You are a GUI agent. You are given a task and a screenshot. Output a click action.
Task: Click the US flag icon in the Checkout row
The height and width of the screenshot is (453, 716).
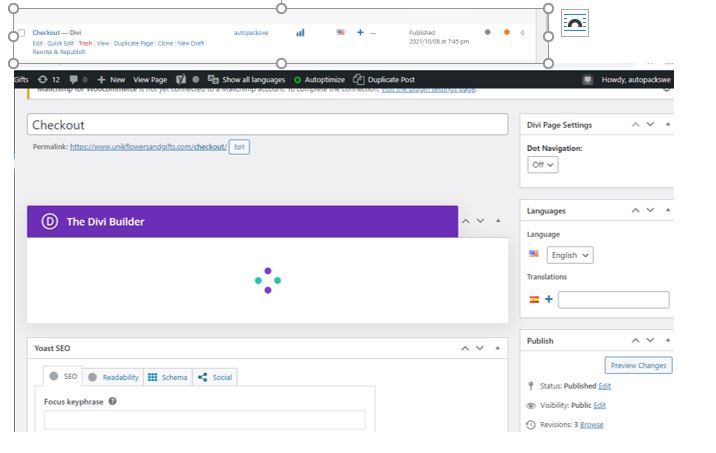(341, 32)
